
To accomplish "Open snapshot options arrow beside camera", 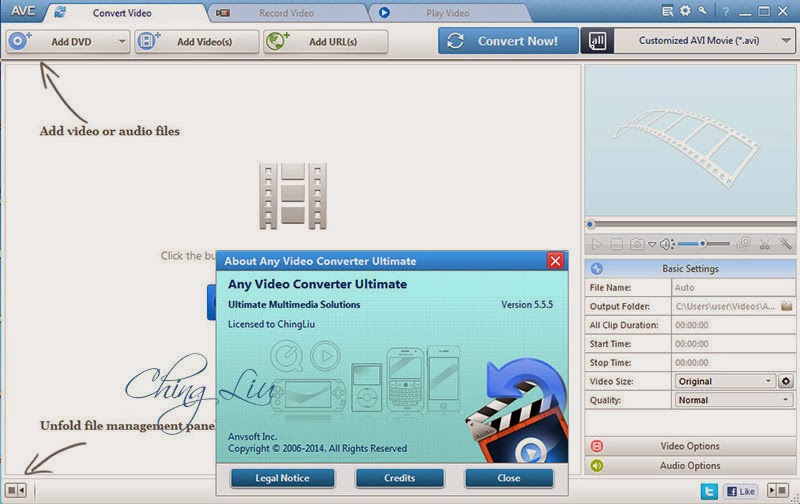I will 652,245.
